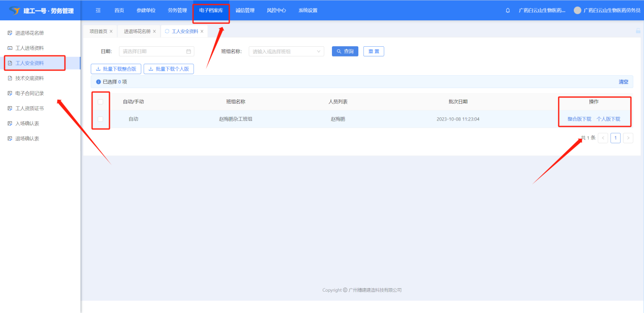Screen dimensions: 644x313
Task: Click the 查询 search button
Action: (x=345, y=51)
